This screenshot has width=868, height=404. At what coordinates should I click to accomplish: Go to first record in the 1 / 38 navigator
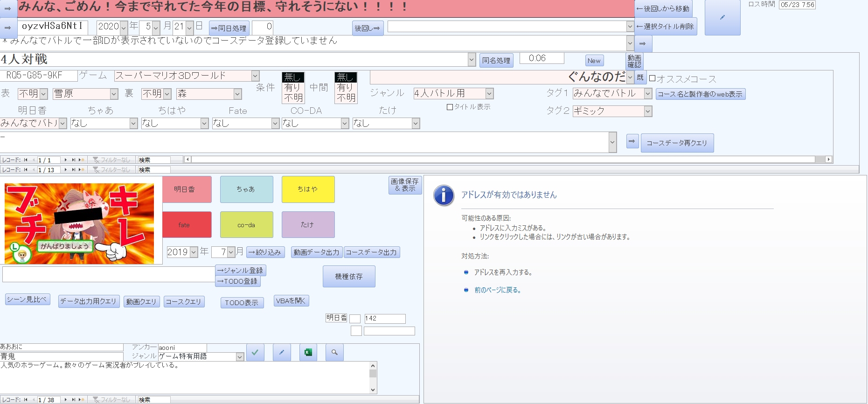(26, 400)
